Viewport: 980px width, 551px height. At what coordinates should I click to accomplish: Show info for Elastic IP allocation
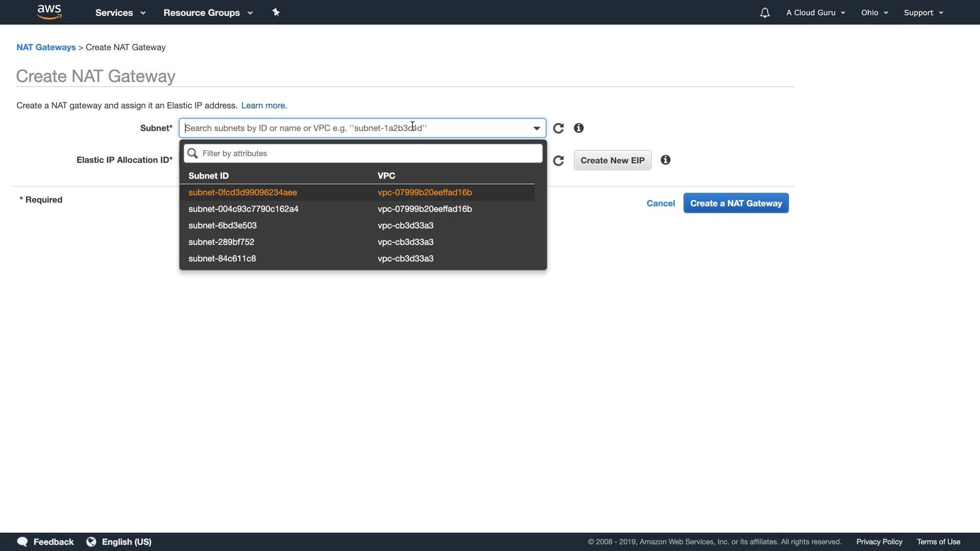pos(665,160)
